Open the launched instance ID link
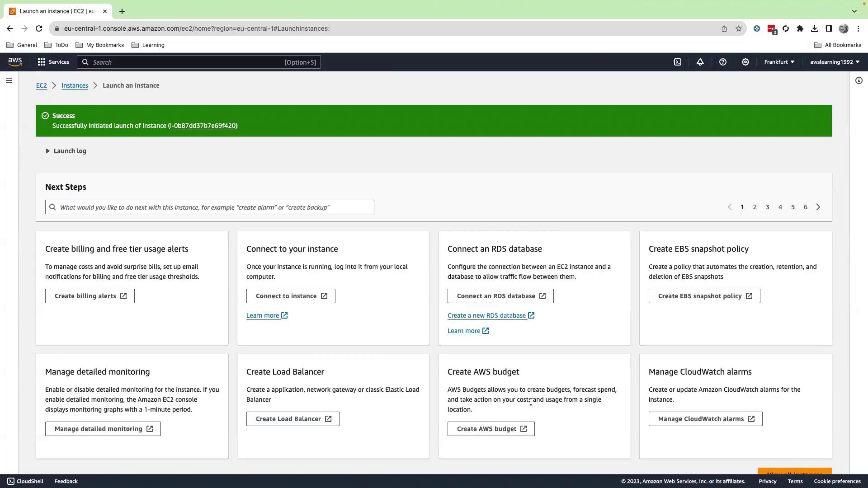The height and width of the screenshot is (488, 868). click(203, 126)
